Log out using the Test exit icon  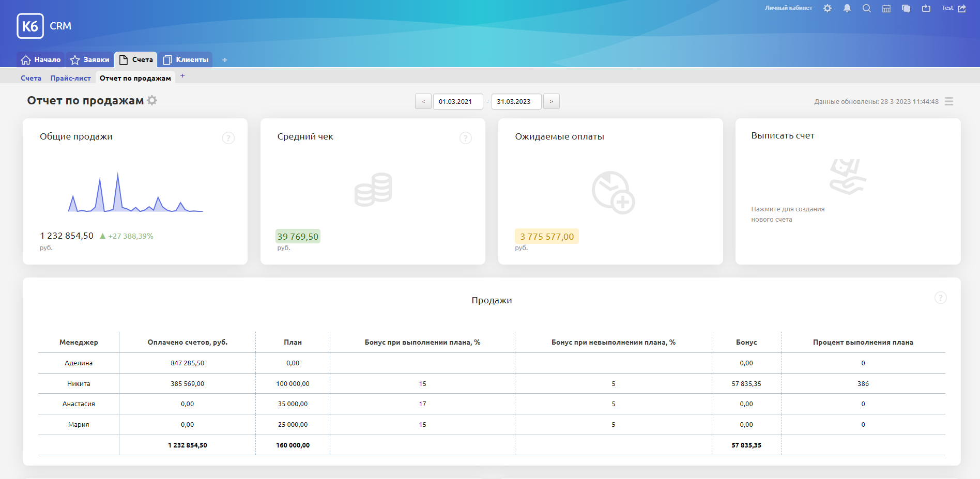962,8
